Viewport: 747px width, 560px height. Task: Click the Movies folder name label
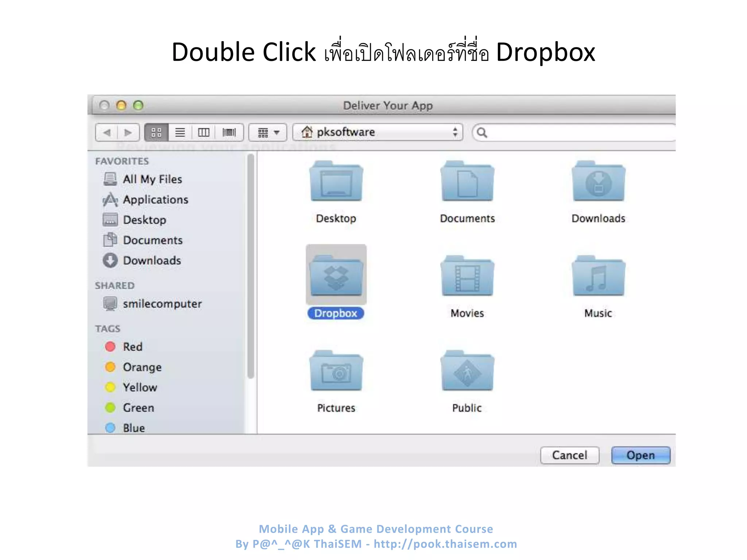pyautogui.click(x=467, y=313)
